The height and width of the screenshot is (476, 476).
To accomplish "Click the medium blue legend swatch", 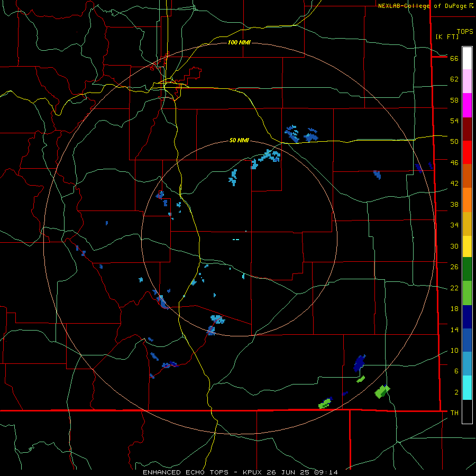I will pos(467,340).
